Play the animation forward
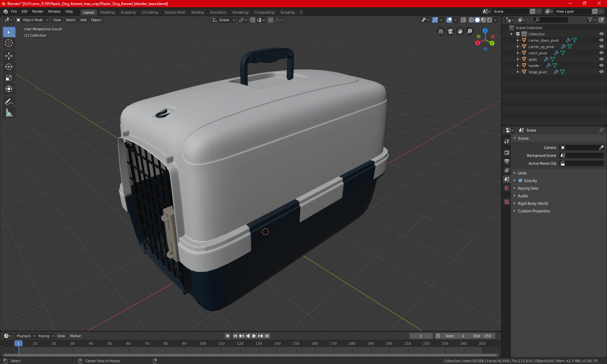This screenshot has width=607, height=364. point(254,336)
